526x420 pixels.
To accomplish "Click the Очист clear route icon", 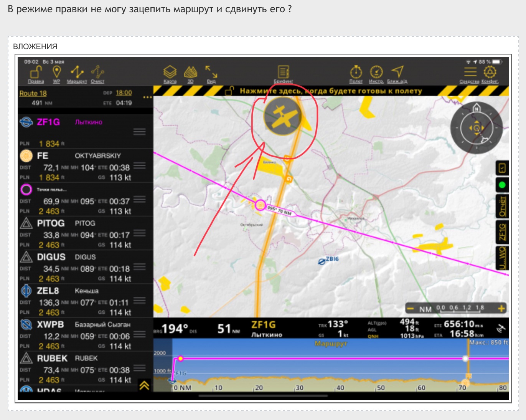I will [97, 73].
